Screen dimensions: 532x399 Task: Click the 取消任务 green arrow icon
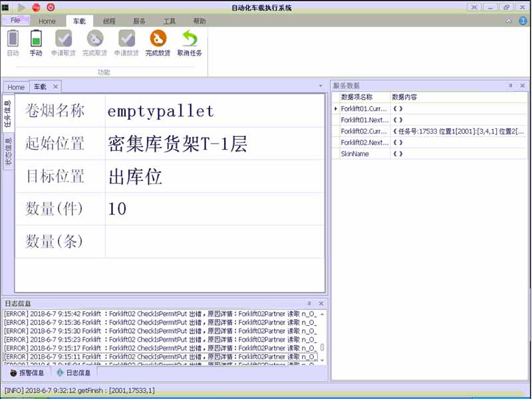[x=190, y=39]
